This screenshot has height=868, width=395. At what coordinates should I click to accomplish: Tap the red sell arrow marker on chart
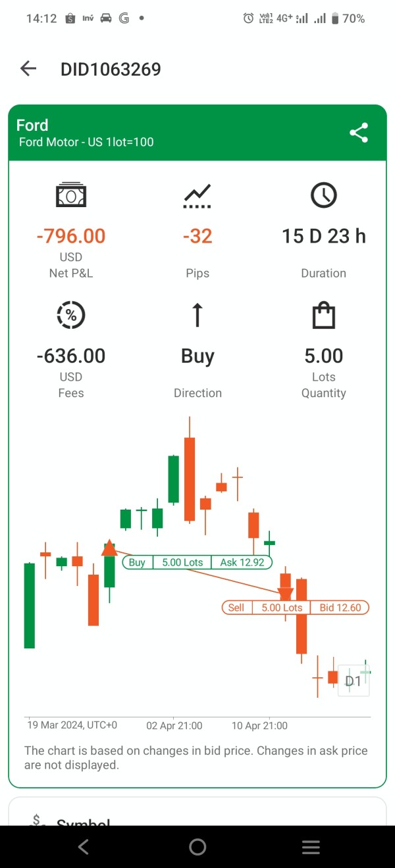(x=286, y=593)
